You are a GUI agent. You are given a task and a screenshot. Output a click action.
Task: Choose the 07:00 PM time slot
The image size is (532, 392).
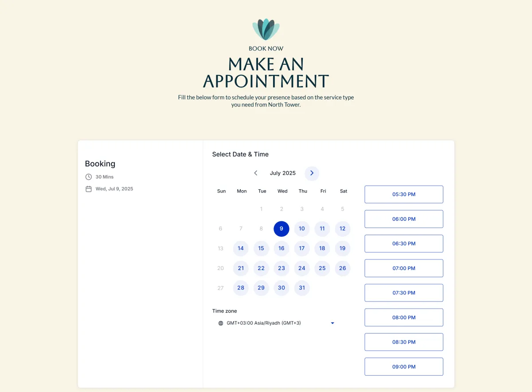click(x=404, y=268)
